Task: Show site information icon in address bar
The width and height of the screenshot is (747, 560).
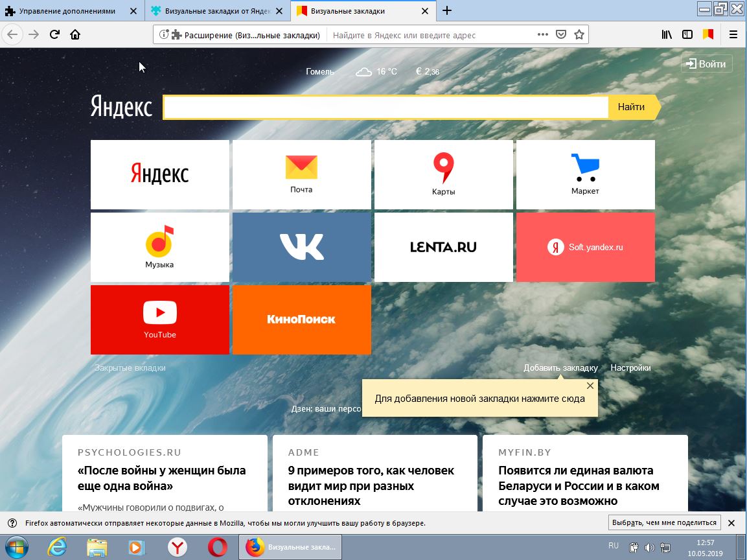Action: pos(163,34)
